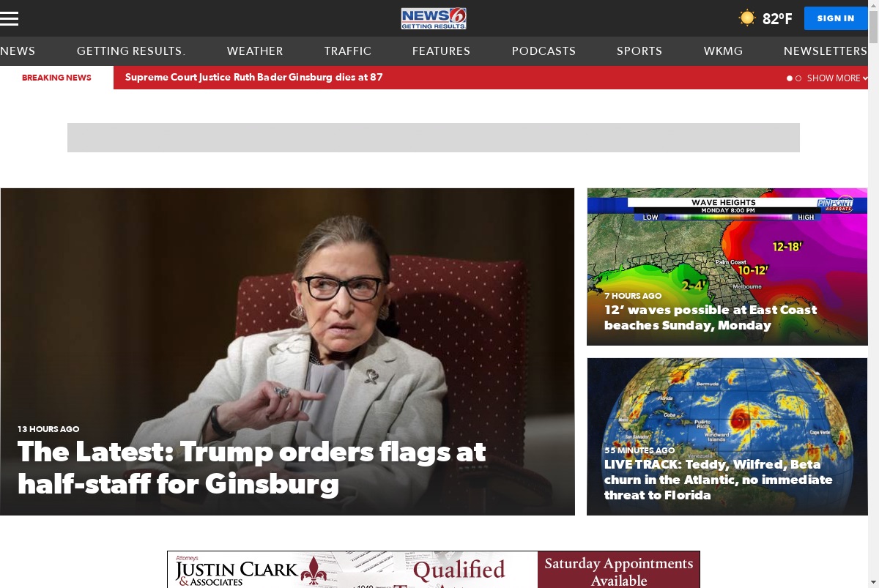Open the LIVE TRACK Teddy, Wilfred, Beta story
Screen dimensions: 879x588
point(719,480)
